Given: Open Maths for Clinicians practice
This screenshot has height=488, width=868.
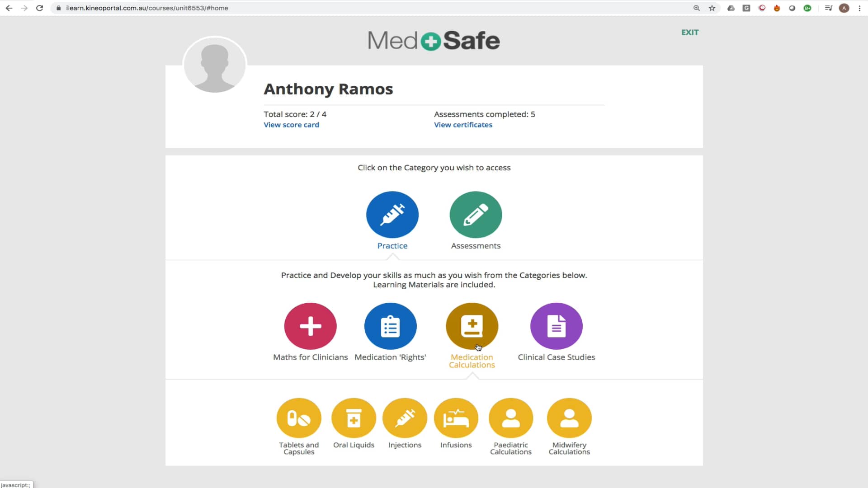Looking at the screenshot, I should click(x=310, y=326).
